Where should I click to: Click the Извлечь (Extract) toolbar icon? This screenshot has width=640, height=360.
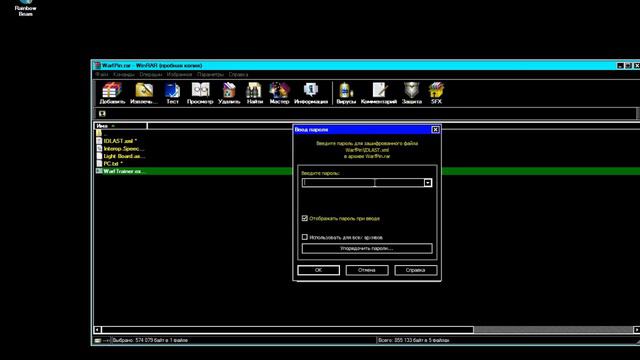[144, 93]
